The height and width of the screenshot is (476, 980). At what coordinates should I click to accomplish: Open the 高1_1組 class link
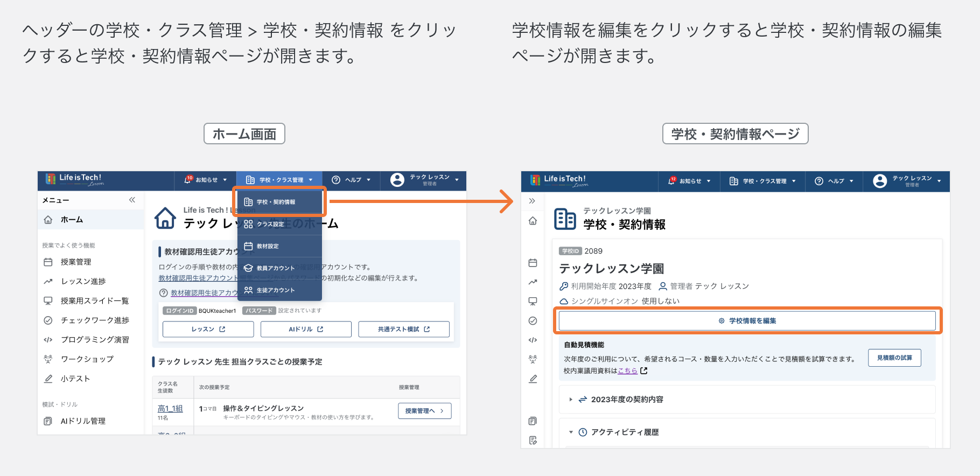pos(170,408)
